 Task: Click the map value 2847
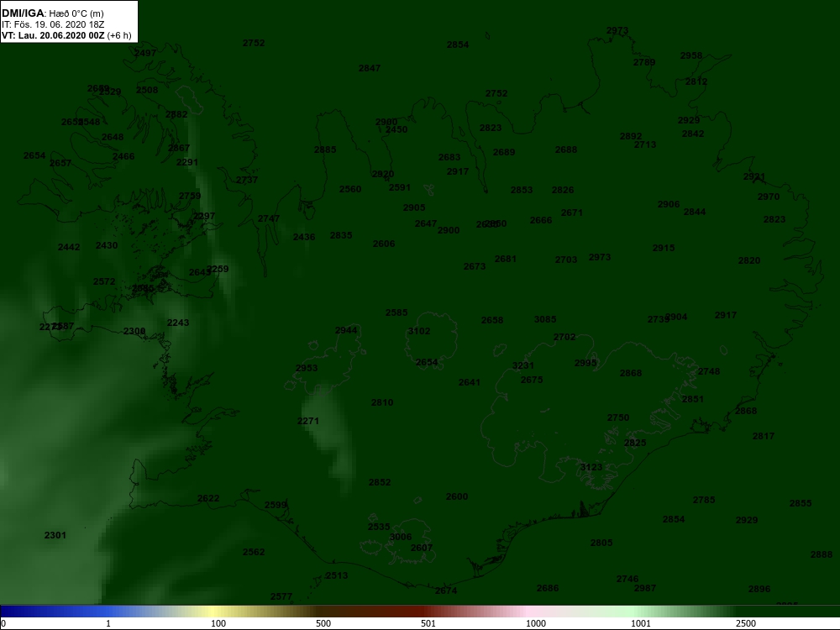(370, 68)
